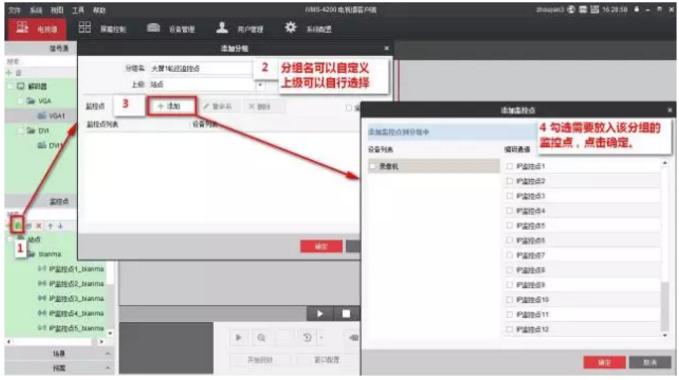
Task: Click the signal source search box
Action: (x=41, y=61)
